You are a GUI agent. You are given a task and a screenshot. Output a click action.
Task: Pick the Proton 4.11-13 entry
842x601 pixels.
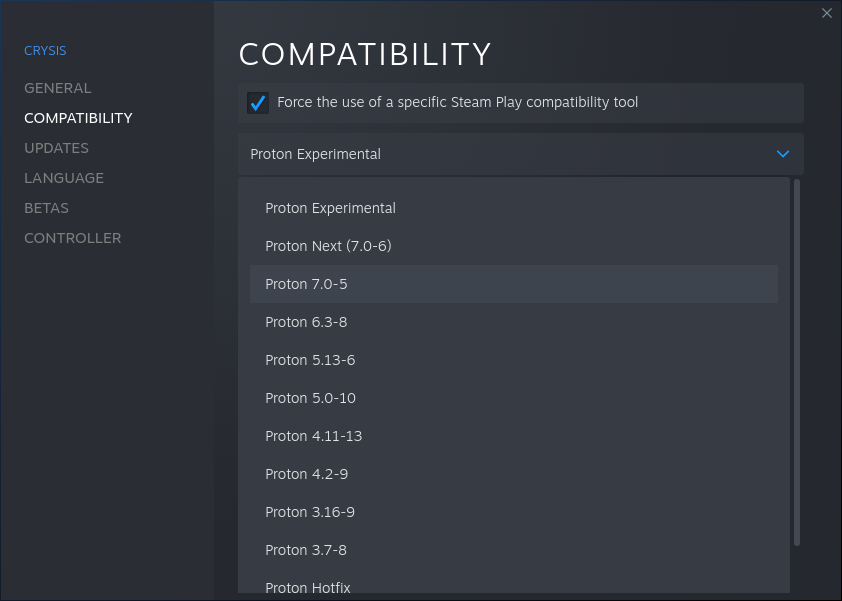(x=313, y=436)
